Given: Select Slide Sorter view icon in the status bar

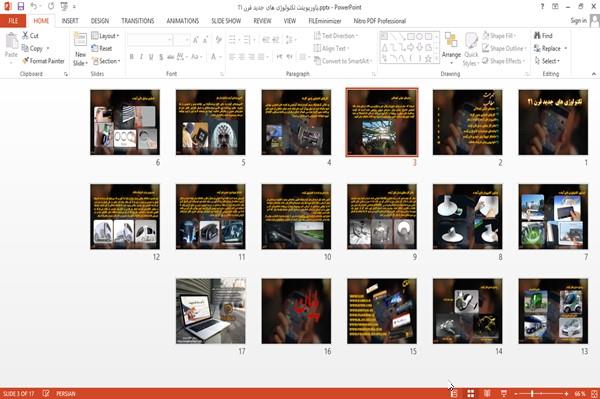Looking at the screenshot, I should point(471,393).
